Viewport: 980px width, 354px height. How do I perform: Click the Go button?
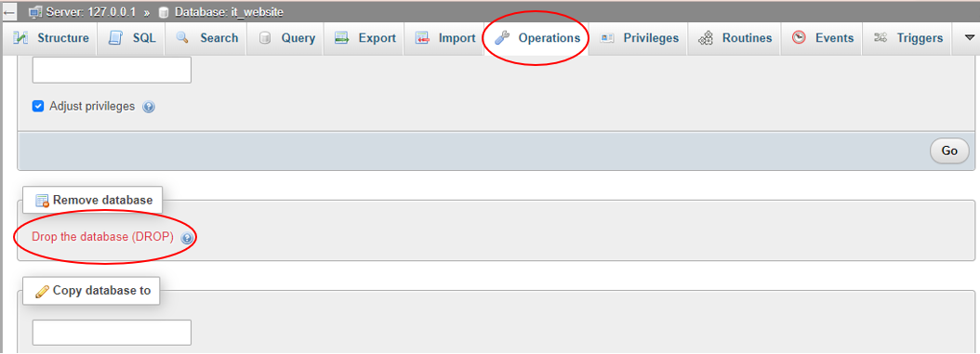[x=949, y=151]
